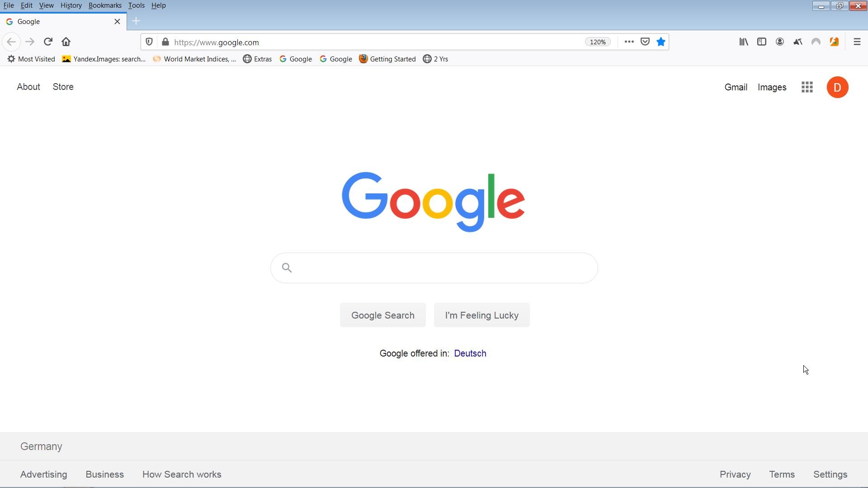Close the Google tab
The width and height of the screenshot is (868, 488).
[118, 22]
